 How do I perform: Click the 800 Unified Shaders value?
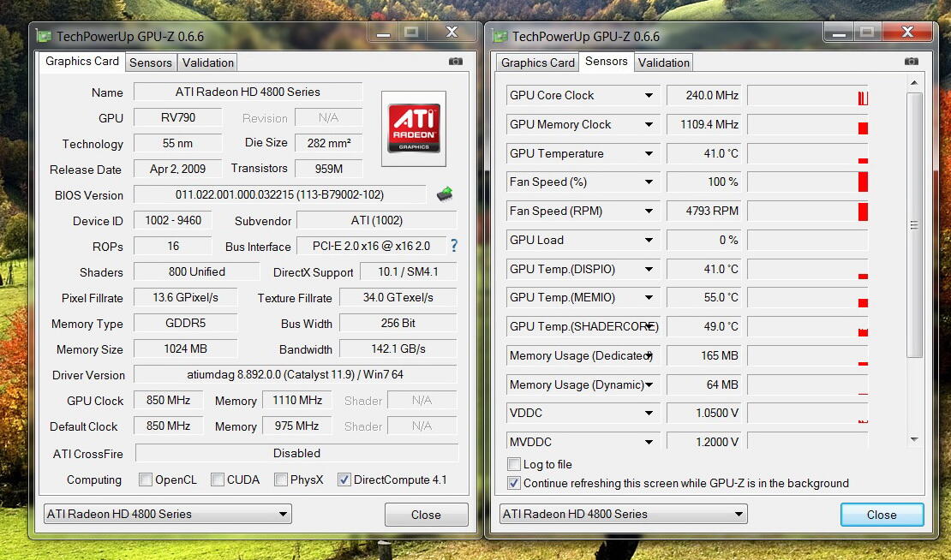(x=196, y=271)
